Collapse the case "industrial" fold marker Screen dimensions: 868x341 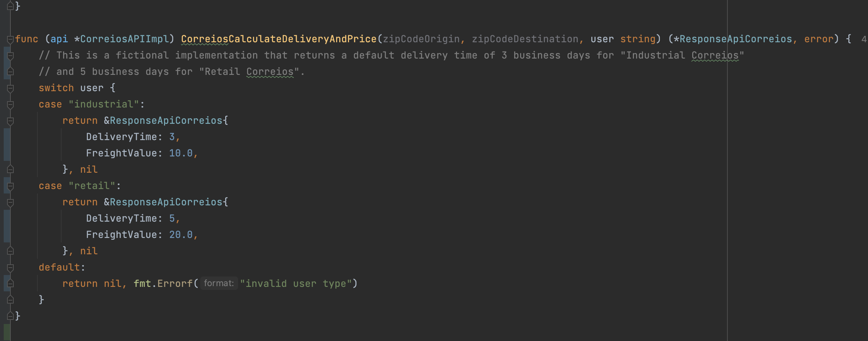(10, 105)
